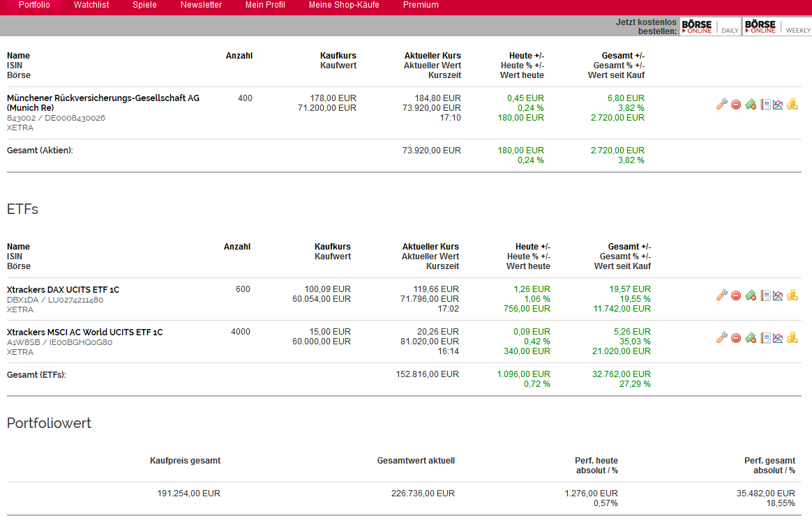
Task: Click gold coins icon for Xtrackers DAX
Action: 792,296
